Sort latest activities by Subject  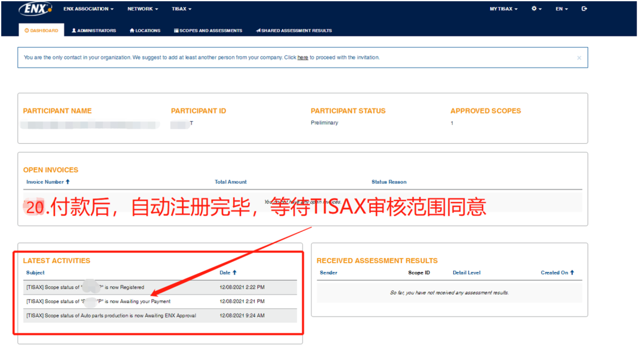[x=35, y=273]
